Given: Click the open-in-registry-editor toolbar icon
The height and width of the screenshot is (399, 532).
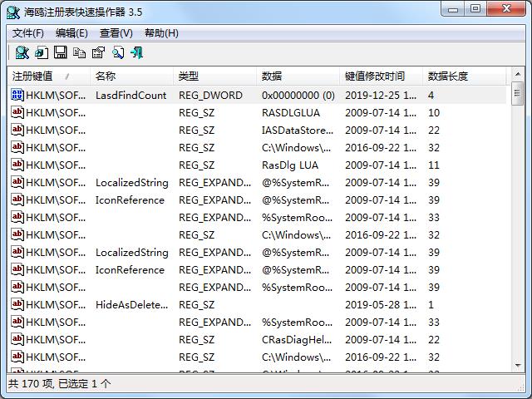Looking at the screenshot, I should 41,53.
